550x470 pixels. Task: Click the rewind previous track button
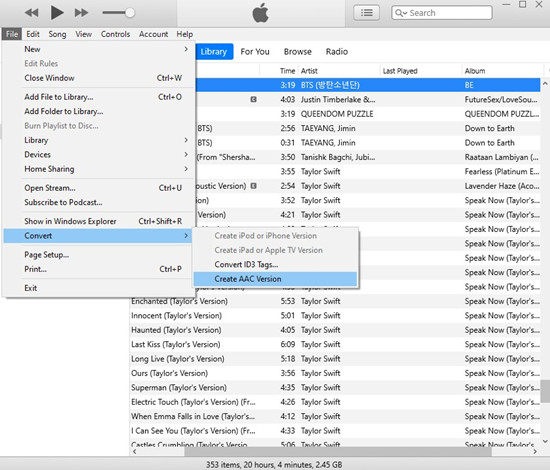coord(32,13)
